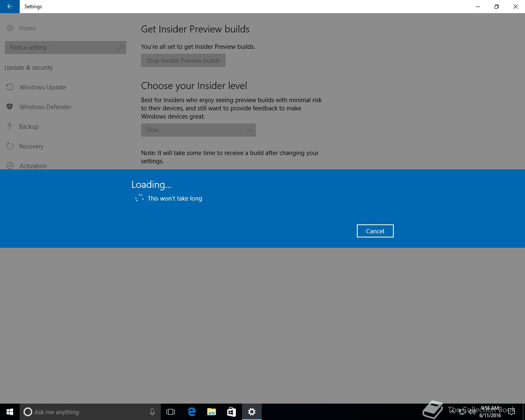Launch Microsoft Edge from taskbar
525x420 pixels.
pyautogui.click(x=192, y=412)
